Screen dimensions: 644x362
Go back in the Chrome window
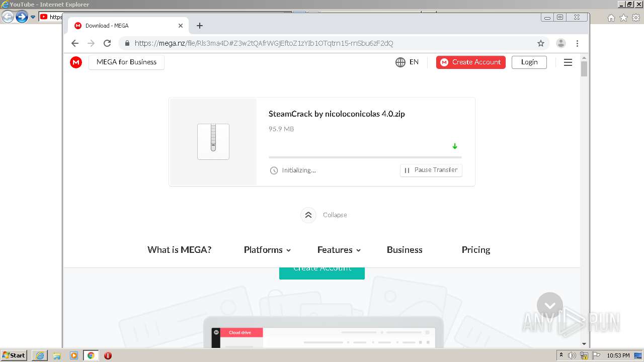click(x=75, y=43)
